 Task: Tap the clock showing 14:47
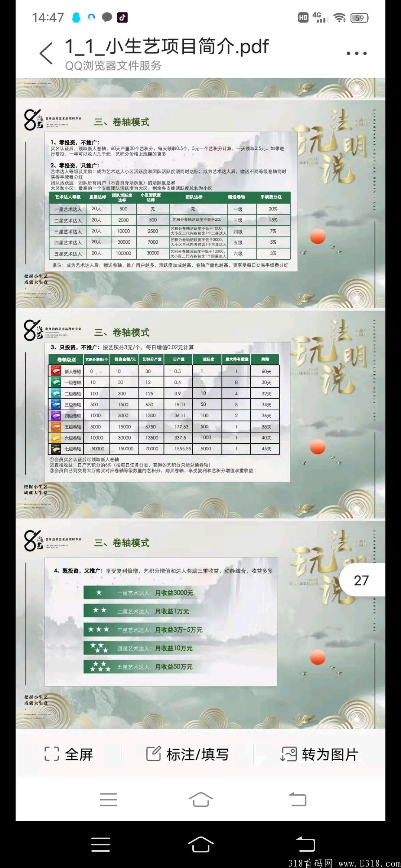[x=48, y=17]
